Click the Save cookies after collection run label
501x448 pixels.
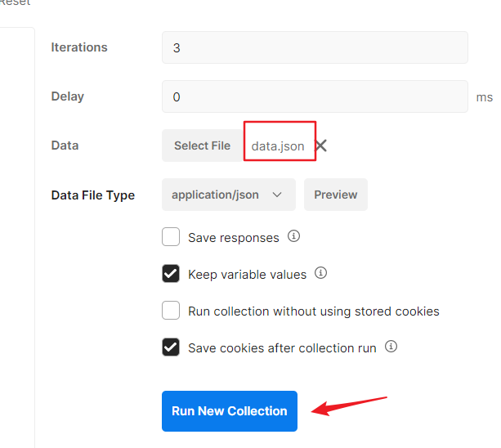coord(282,348)
